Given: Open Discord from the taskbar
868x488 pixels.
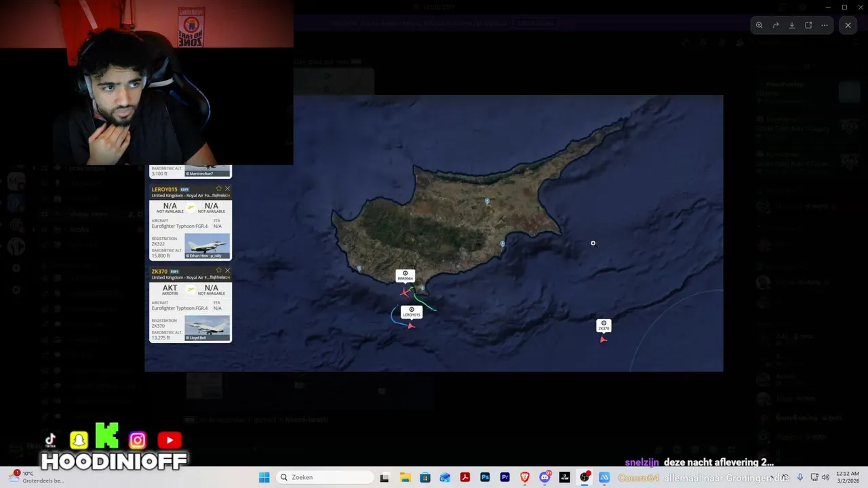Looking at the screenshot, I should pos(545,477).
